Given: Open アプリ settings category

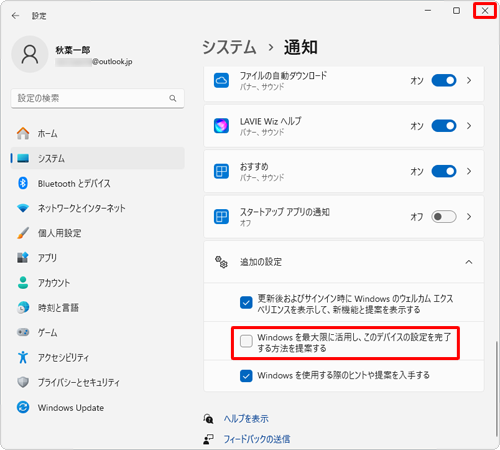Looking at the screenshot, I should [47, 258].
